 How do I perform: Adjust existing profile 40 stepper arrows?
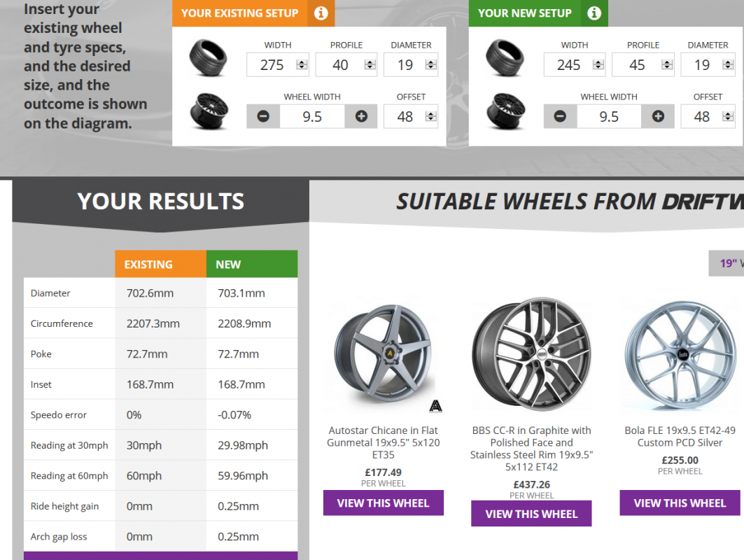tap(370, 64)
